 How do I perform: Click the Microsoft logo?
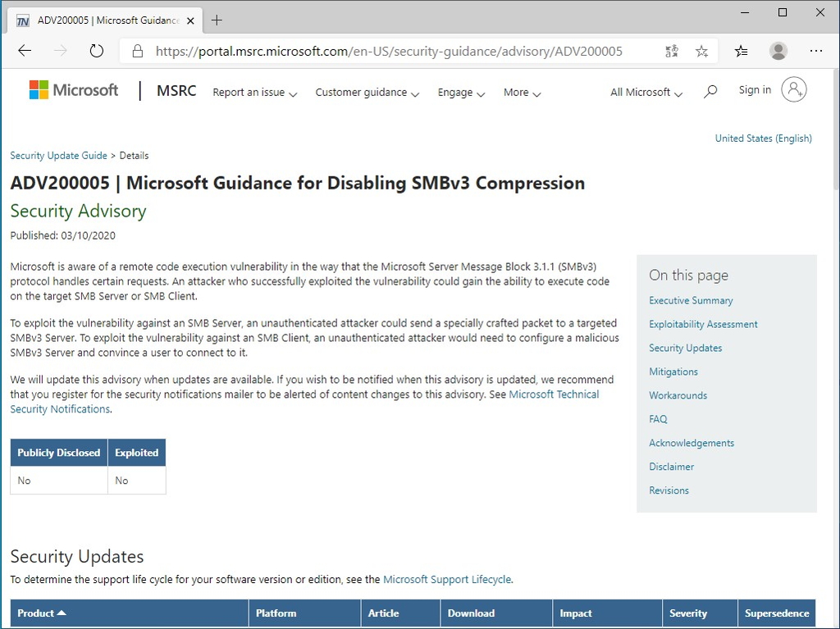point(73,89)
